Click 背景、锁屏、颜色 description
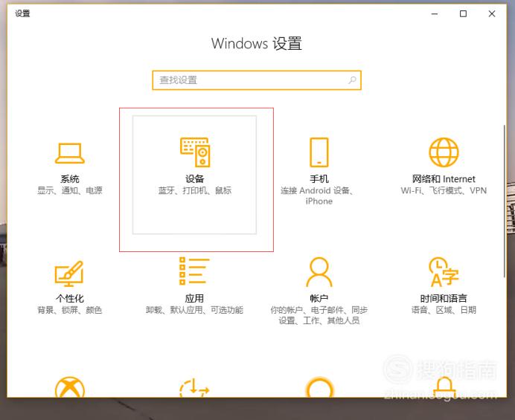Image resolution: width=515 pixels, height=420 pixels. (x=70, y=310)
